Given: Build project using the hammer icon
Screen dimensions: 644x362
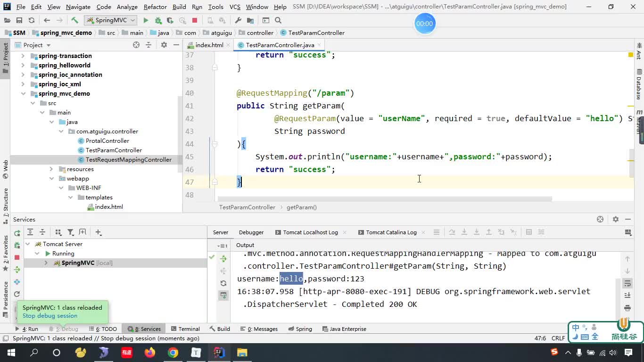Looking at the screenshot, I should click(74, 20).
